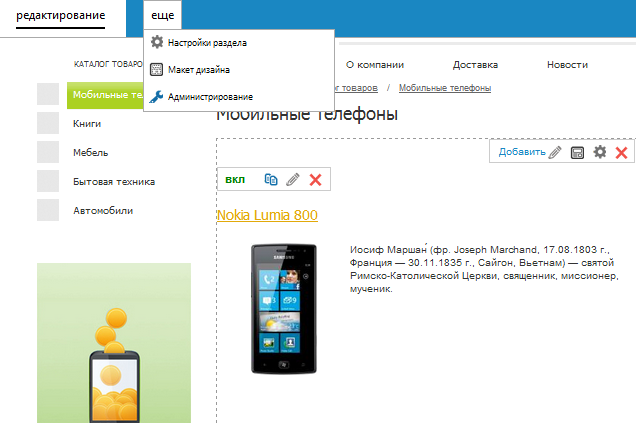This screenshot has width=636, height=434.
Task: Toggle the green ВКЛ status switch
Action: (235, 180)
